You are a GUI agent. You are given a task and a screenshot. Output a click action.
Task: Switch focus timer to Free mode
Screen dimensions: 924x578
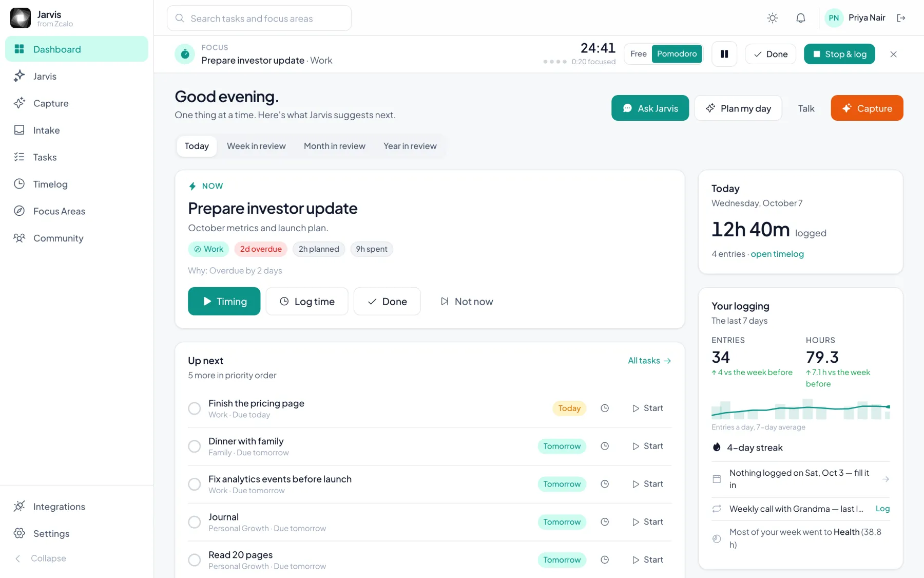(639, 54)
